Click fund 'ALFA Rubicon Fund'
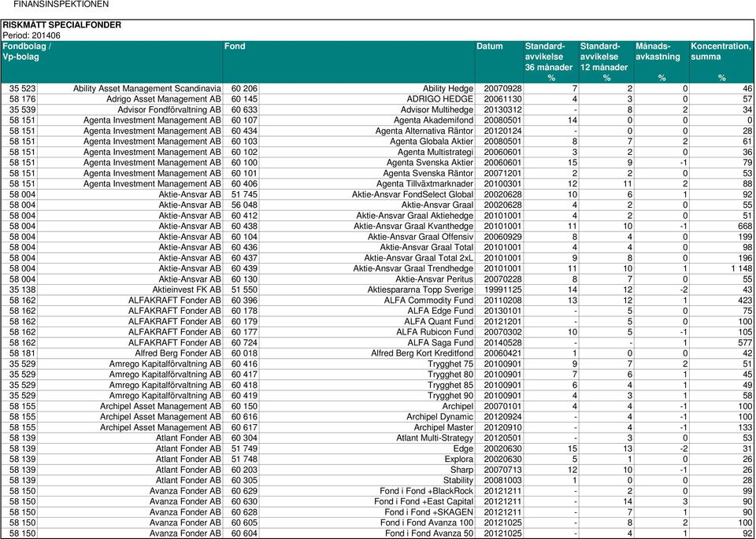 (x=435, y=332)
